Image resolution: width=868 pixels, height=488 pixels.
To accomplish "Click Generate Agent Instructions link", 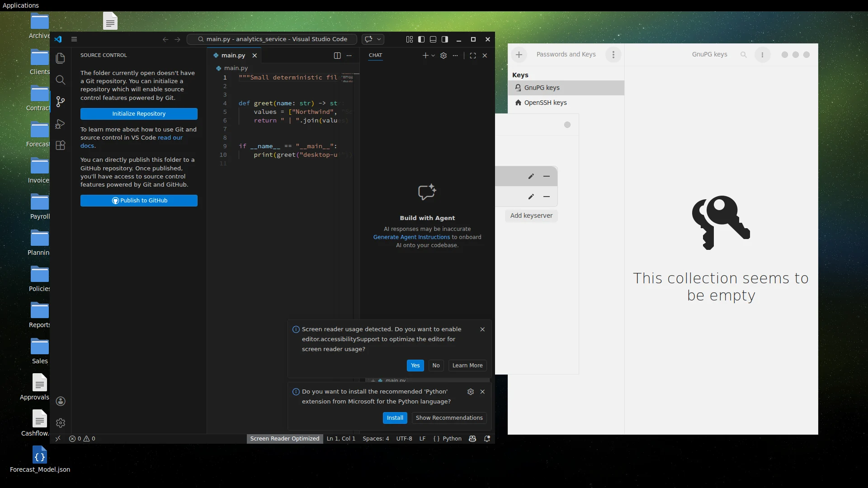I will point(411,237).
